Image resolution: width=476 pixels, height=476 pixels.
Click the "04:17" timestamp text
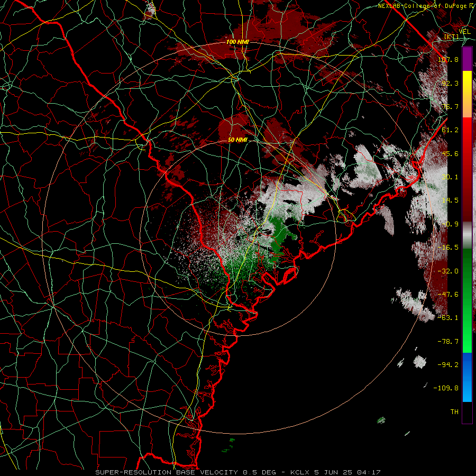point(369,472)
